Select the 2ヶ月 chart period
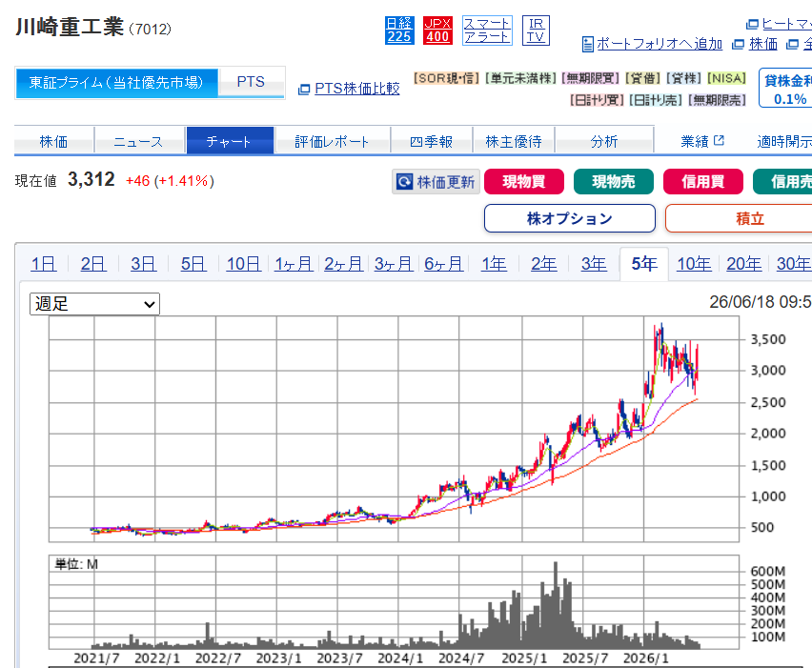 [x=343, y=264]
